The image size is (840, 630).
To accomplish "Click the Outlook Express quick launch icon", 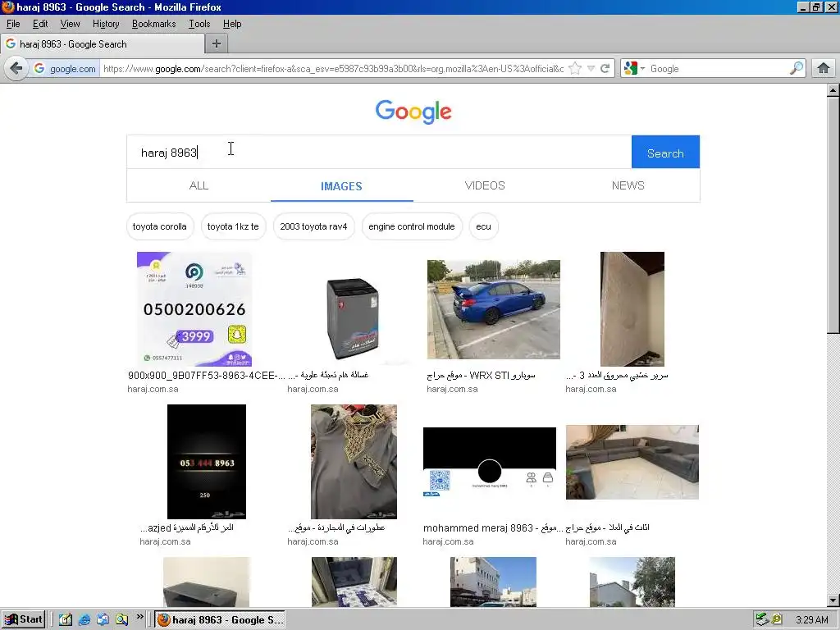I will [x=103, y=620].
